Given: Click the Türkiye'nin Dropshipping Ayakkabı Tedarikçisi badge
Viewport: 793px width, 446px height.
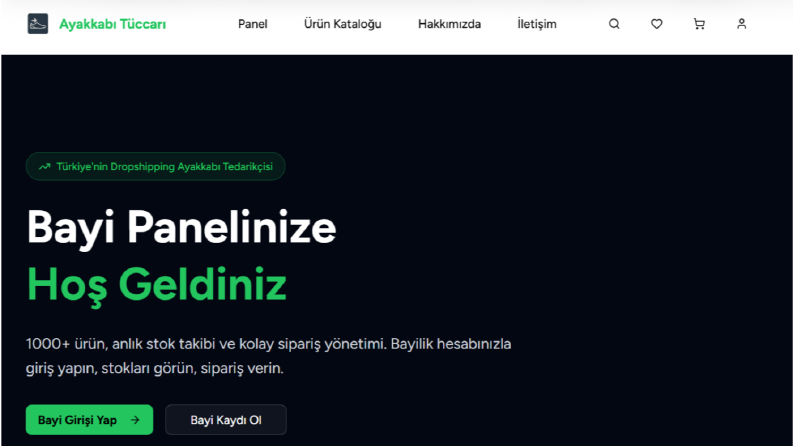Looking at the screenshot, I should click(x=155, y=166).
